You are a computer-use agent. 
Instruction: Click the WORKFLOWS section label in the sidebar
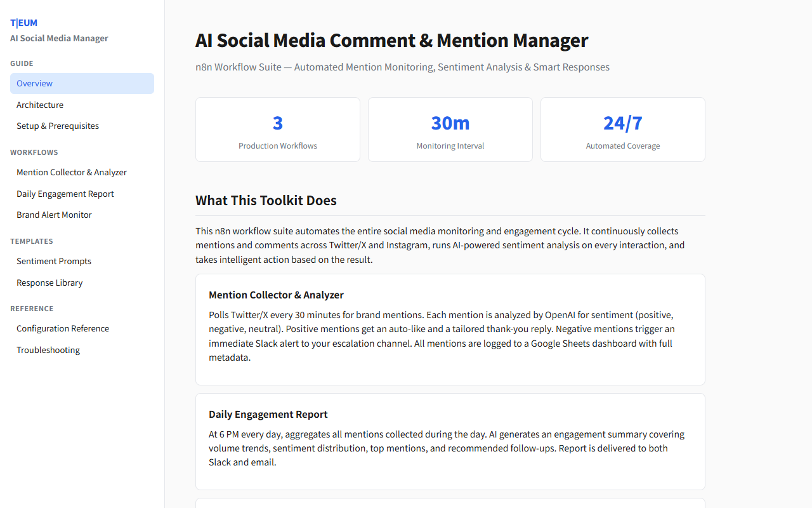coord(34,152)
